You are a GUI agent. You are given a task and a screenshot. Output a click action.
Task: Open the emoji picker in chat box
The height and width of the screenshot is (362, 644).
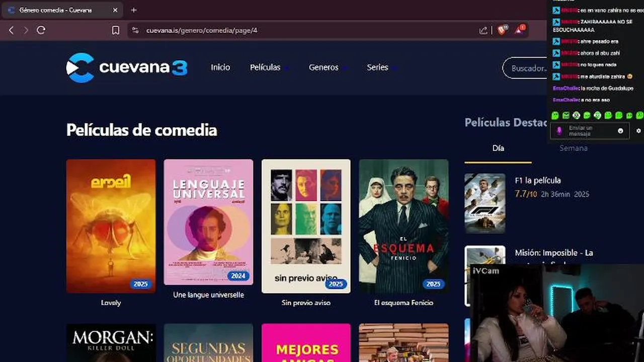620,131
